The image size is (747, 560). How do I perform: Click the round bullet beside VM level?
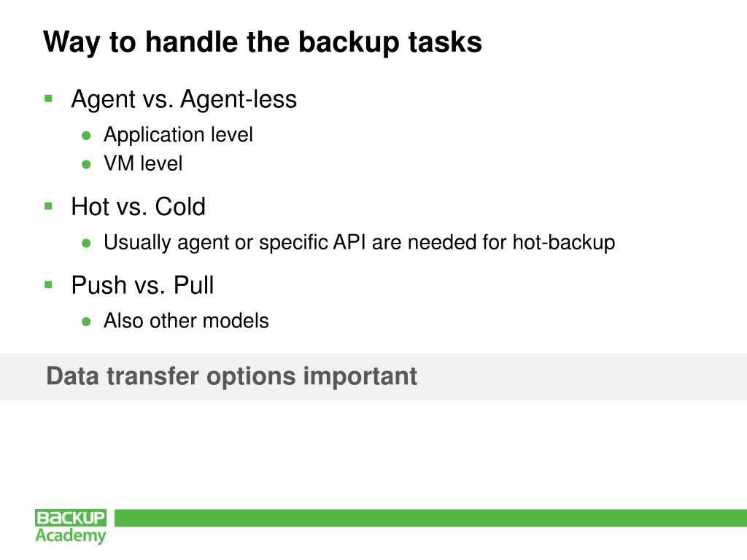click(x=86, y=165)
